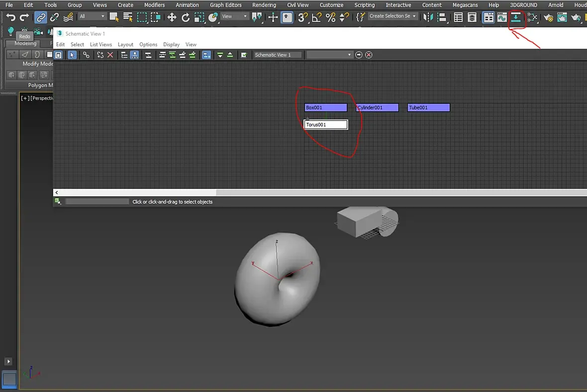Select the Cylinder001 node
Viewport: 587px width, 392px height.
pyautogui.click(x=377, y=108)
